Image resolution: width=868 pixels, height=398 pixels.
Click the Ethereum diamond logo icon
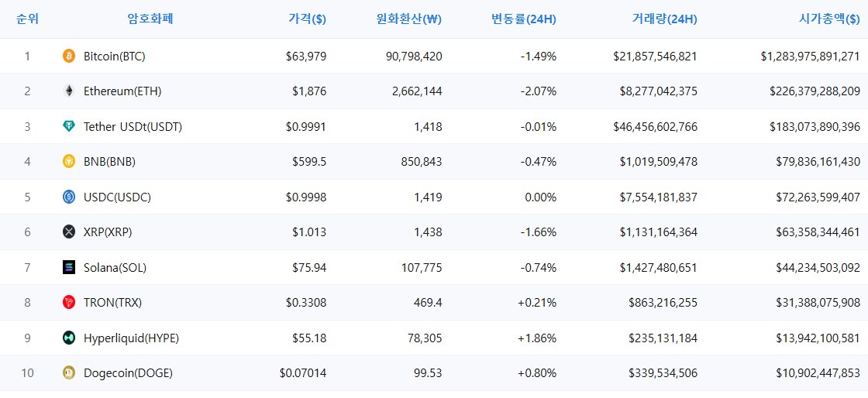point(69,91)
